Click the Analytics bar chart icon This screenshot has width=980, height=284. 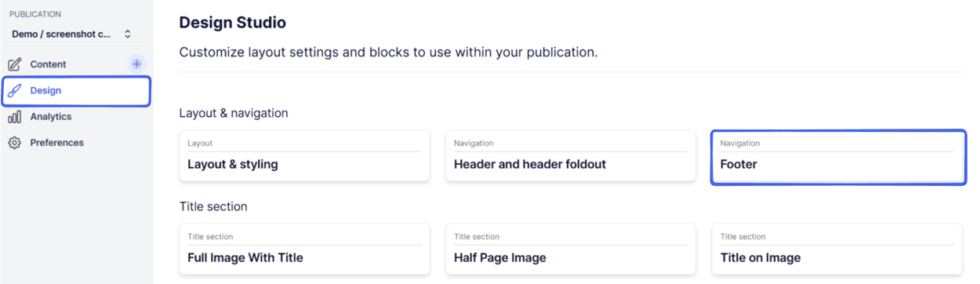point(14,117)
